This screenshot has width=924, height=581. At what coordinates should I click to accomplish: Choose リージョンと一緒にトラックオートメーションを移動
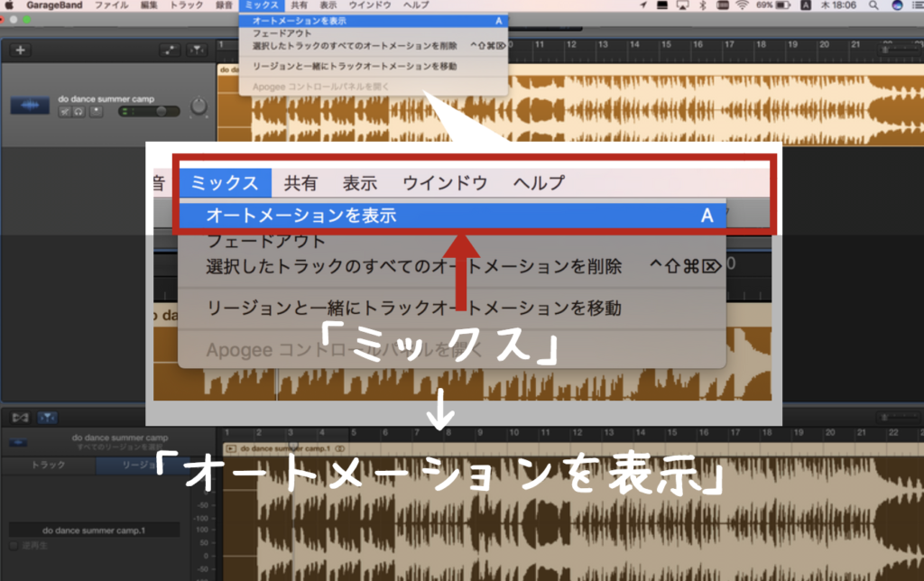point(374,66)
